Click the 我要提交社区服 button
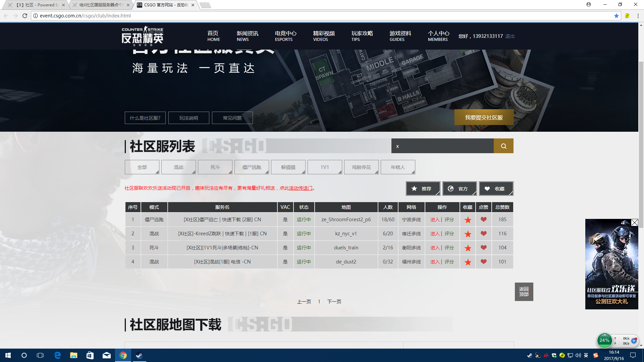644x362 pixels. pos(484,117)
